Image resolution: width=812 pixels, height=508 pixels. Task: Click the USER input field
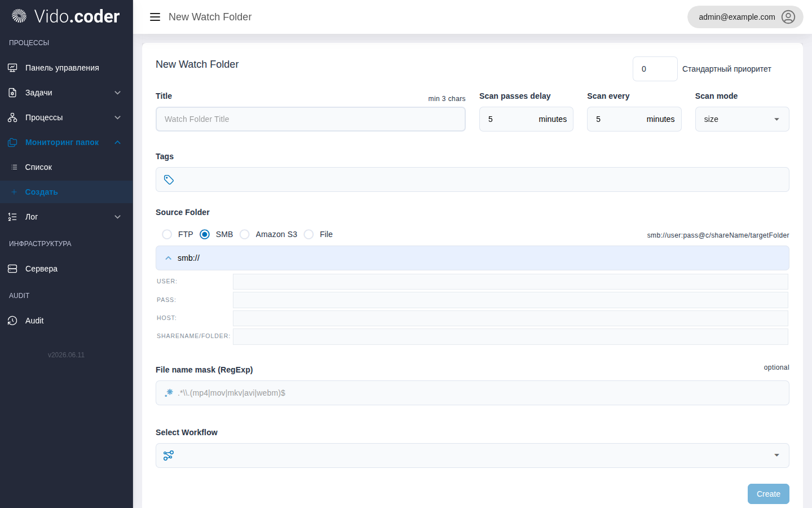510,281
